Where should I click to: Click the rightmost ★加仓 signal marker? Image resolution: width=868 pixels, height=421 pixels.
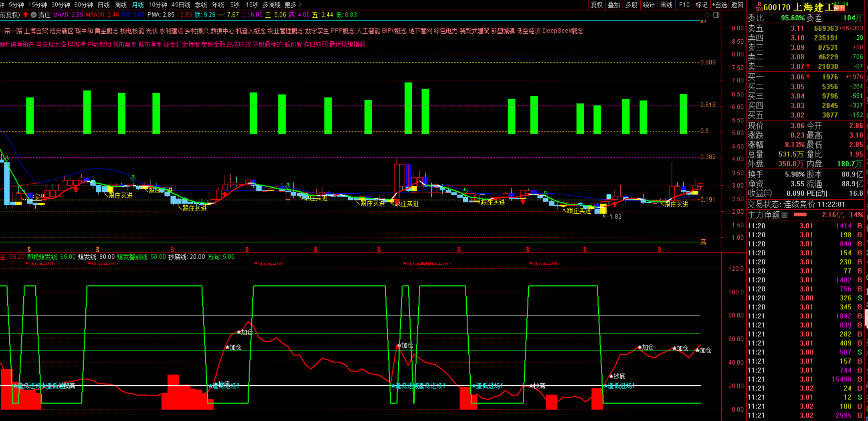[x=703, y=350]
